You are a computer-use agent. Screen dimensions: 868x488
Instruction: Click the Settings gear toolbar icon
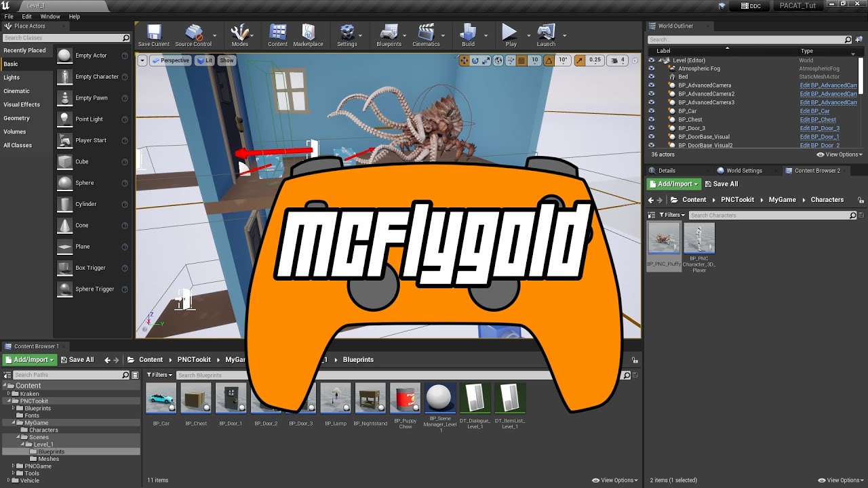pyautogui.click(x=347, y=35)
